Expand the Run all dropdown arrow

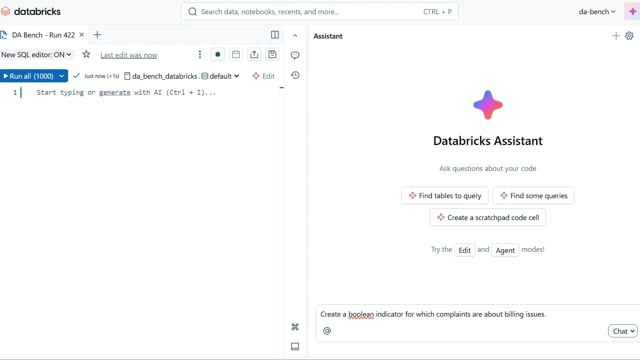pos(62,76)
